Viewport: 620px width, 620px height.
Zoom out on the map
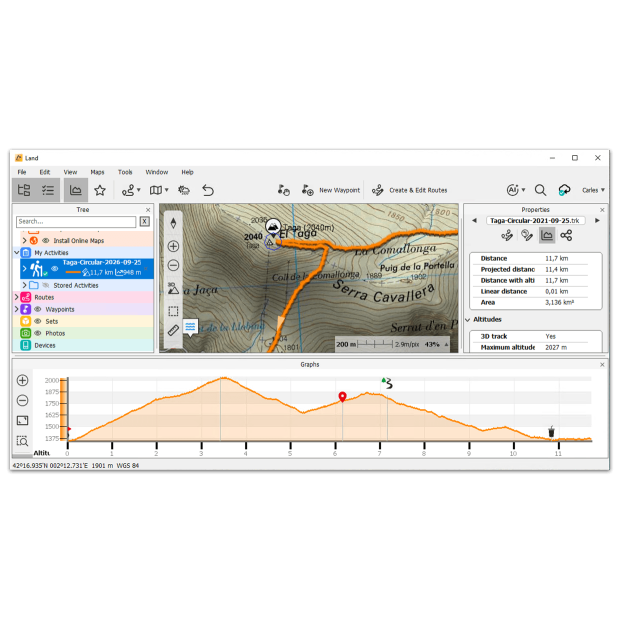click(173, 265)
